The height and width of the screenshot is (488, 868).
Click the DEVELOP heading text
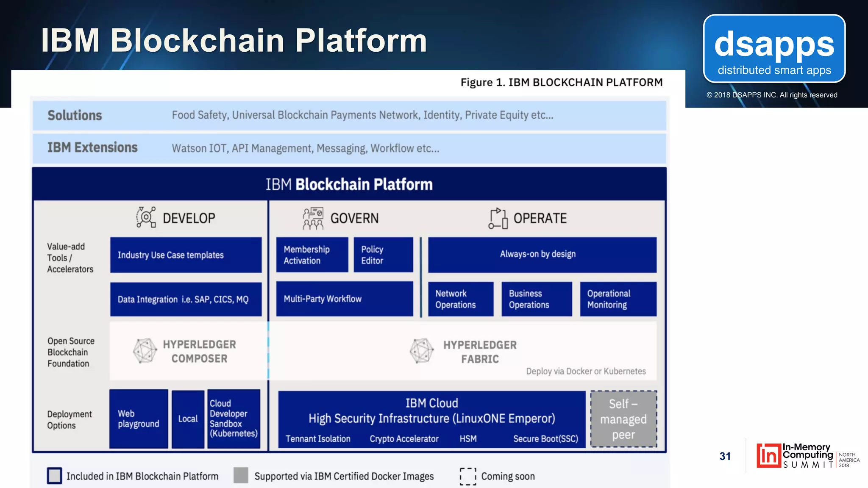(x=189, y=218)
